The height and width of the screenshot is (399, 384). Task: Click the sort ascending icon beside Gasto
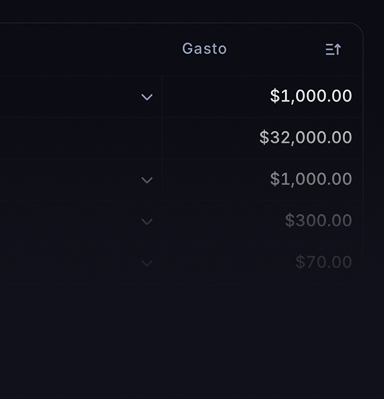tap(333, 49)
